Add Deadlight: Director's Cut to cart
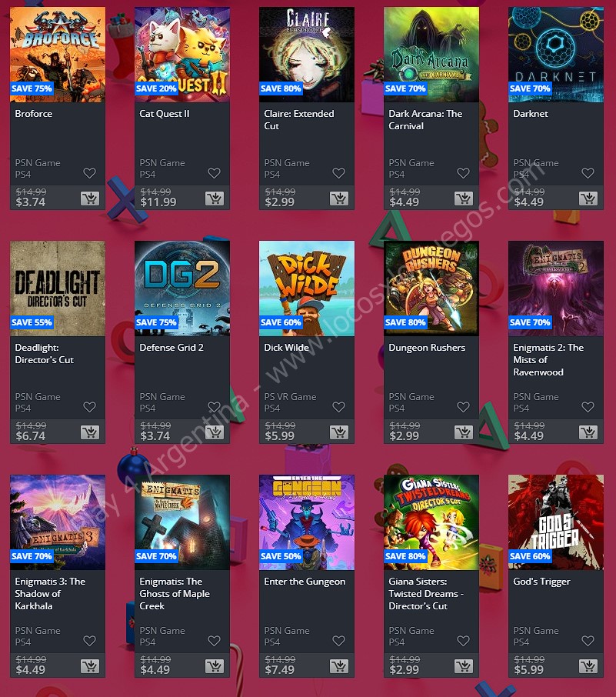The width and height of the screenshot is (616, 697). [x=90, y=432]
